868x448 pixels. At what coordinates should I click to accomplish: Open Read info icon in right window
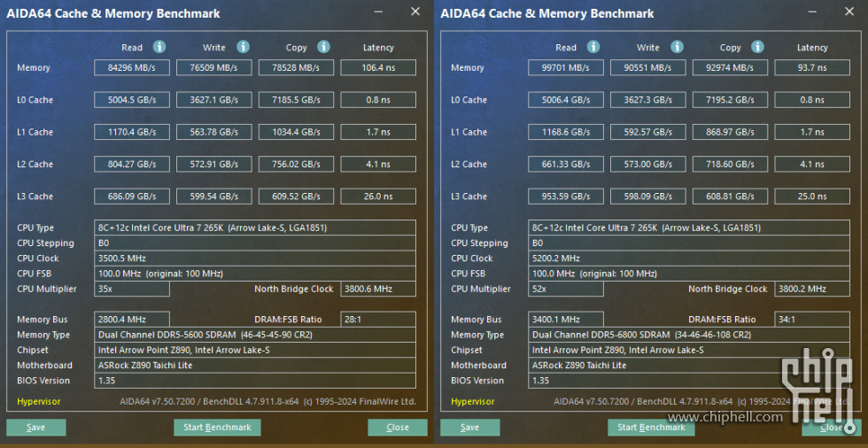click(593, 47)
